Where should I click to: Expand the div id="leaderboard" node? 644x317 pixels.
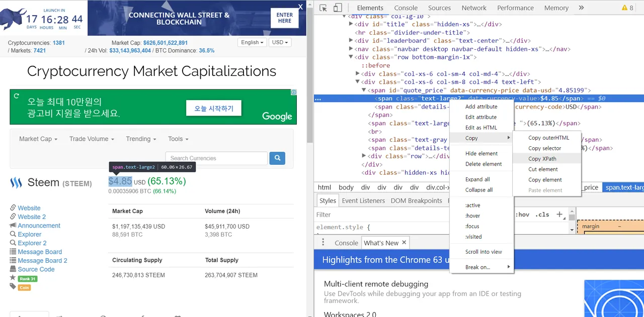351,41
